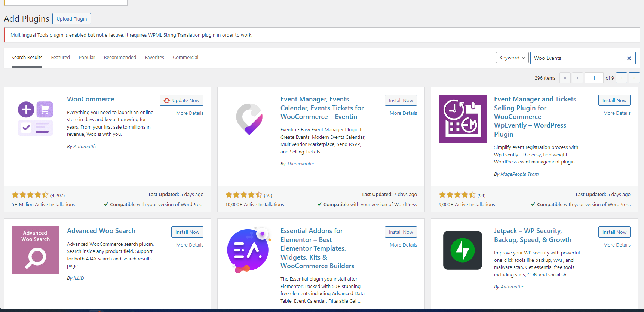Screen dimensions: 644x312
Task: Visit the Themewinter author link
Action: coord(301,164)
